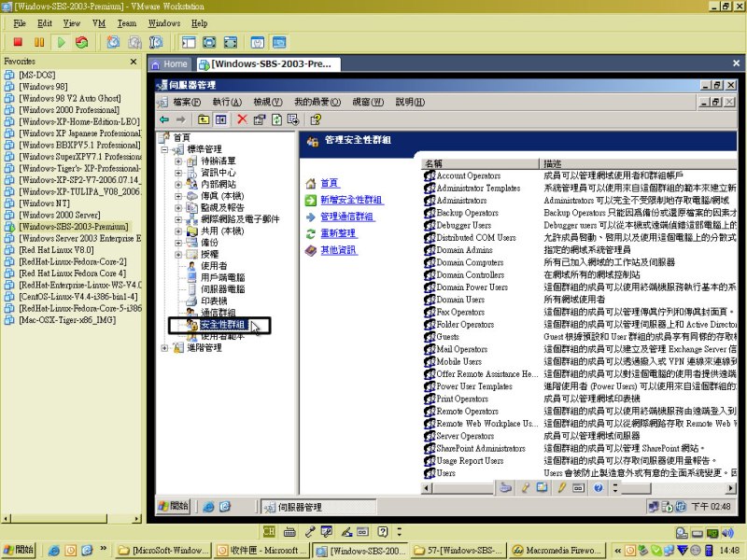Select the [Red Hat Linux V8.0] favorite
Image resolution: width=747 pixels, height=560 pixels.
pyautogui.click(x=56, y=250)
